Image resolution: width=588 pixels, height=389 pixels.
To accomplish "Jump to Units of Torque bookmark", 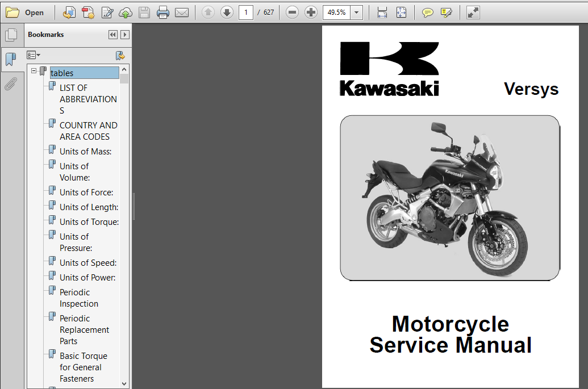I will pos(89,222).
